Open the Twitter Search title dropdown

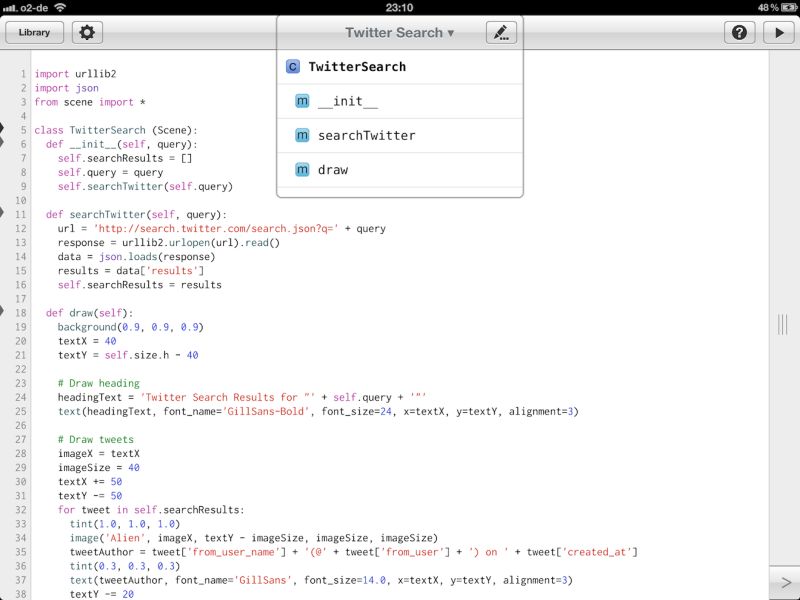coord(399,31)
